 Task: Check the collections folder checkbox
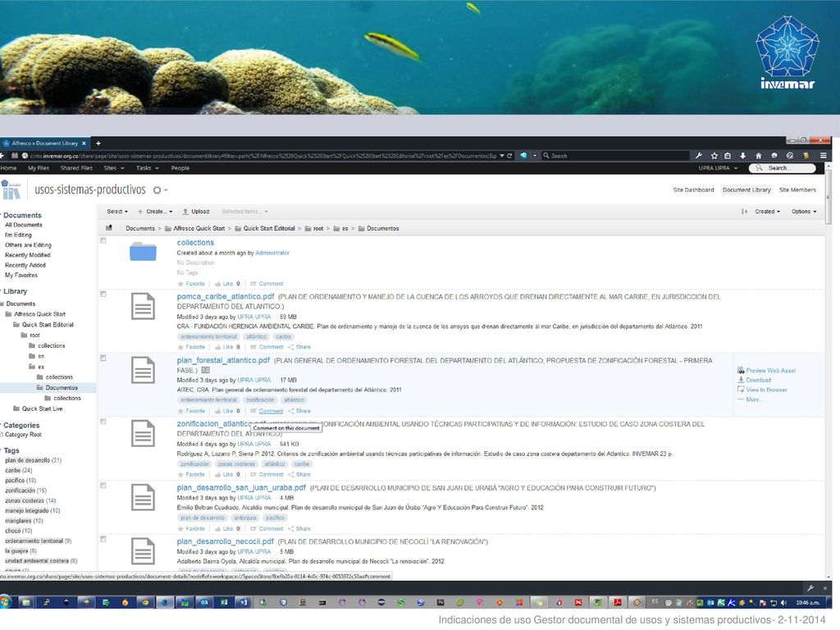click(x=103, y=240)
